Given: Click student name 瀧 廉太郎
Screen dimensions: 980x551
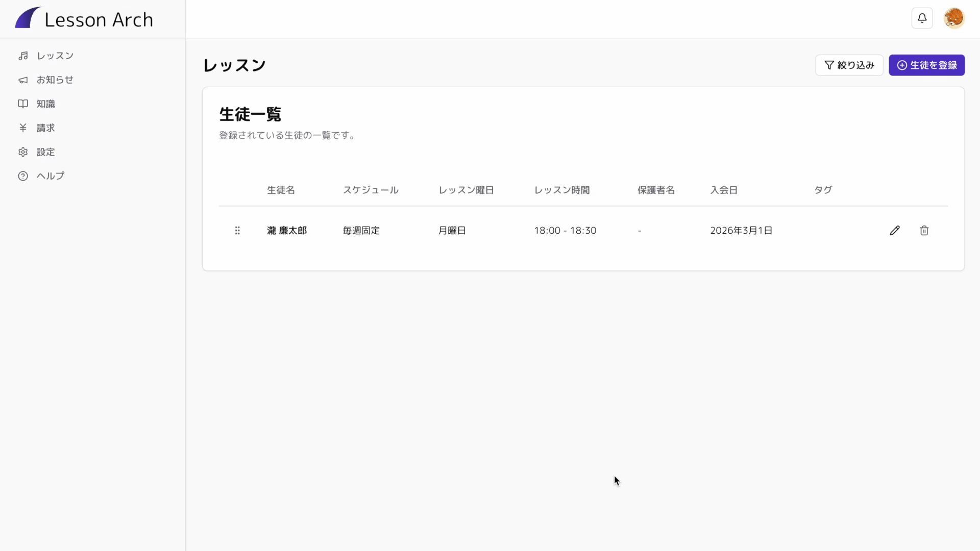Looking at the screenshot, I should click(x=287, y=231).
